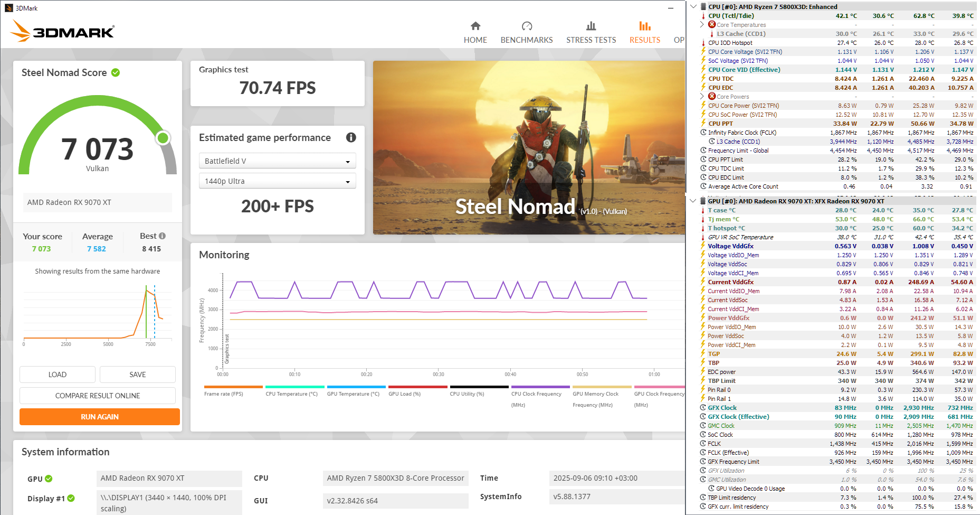Click the lightning icon for CPU Core Voltage

pos(703,52)
